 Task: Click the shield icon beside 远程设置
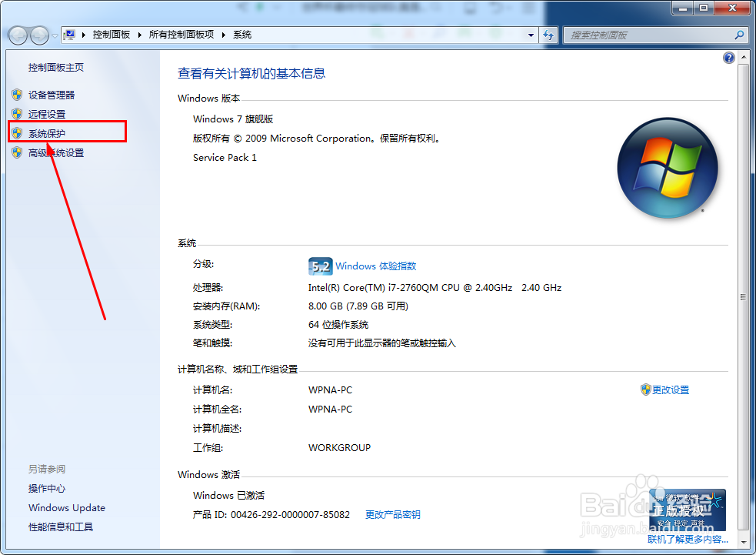pyautogui.click(x=17, y=114)
